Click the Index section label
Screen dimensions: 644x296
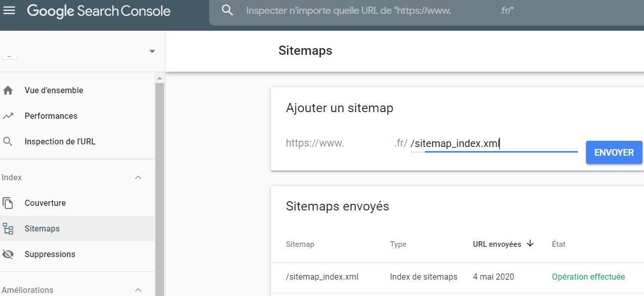tap(12, 177)
